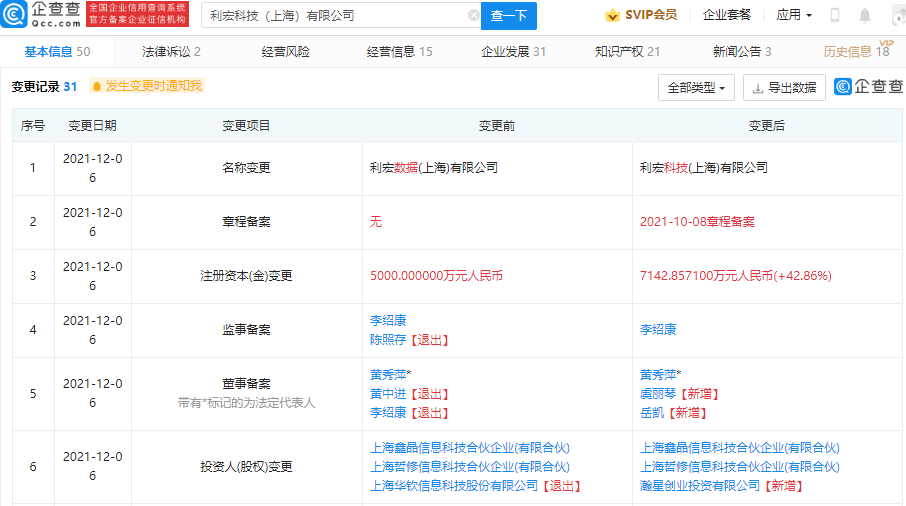Open 李绍康 link in 监事备案 变更后

coord(658,330)
